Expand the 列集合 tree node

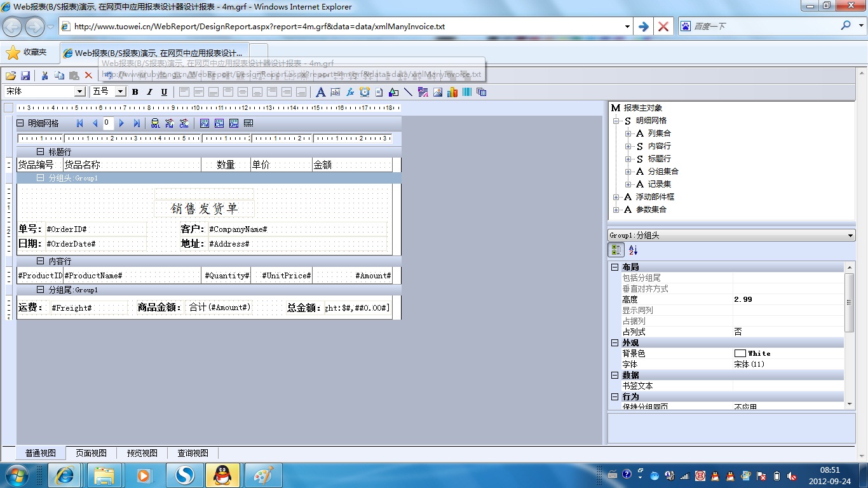pos(628,133)
